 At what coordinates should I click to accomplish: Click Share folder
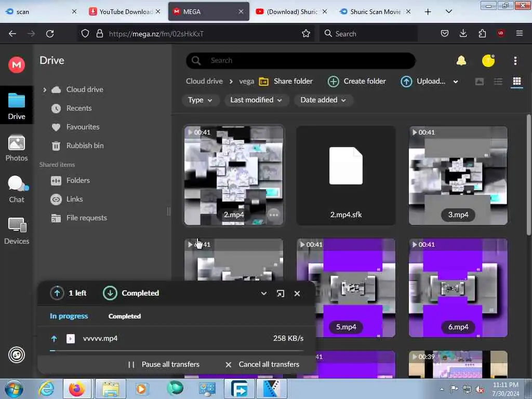click(286, 82)
